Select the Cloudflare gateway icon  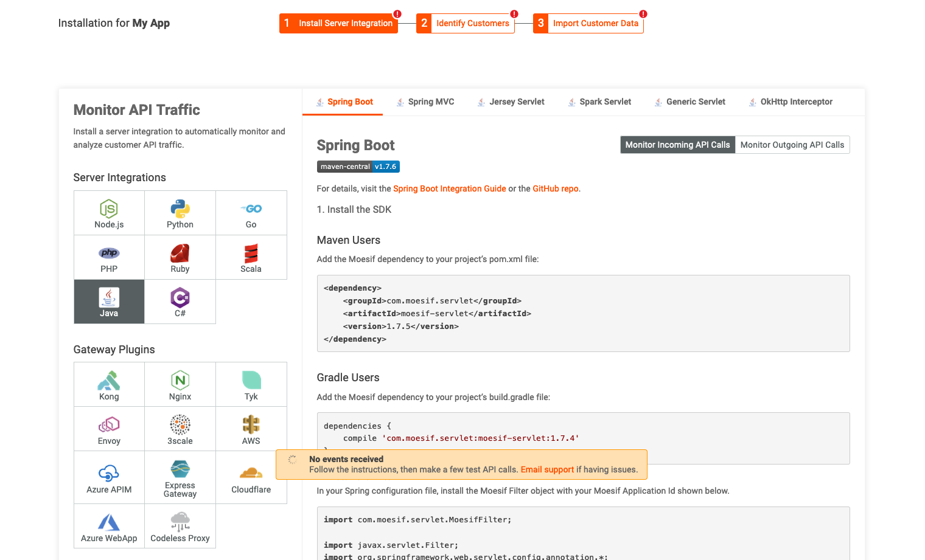[x=251, y=477]
